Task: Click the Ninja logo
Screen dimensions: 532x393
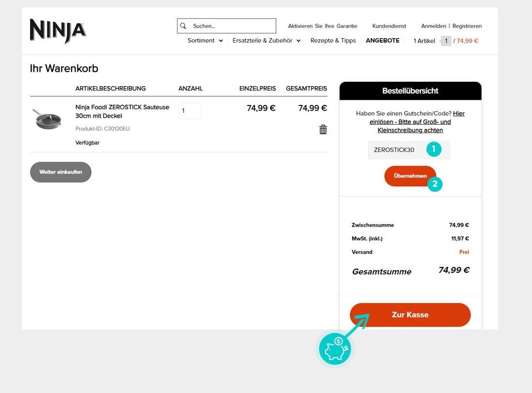Action: point(58,30)
